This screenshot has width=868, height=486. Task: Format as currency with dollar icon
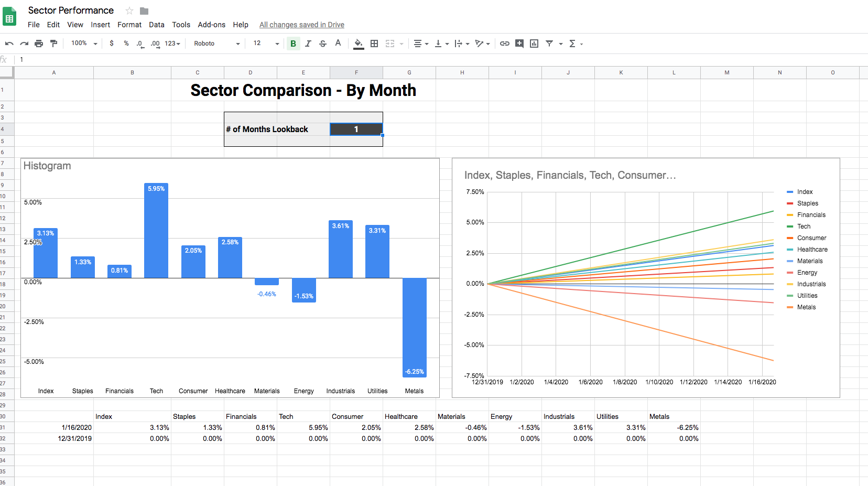[112, 44]
